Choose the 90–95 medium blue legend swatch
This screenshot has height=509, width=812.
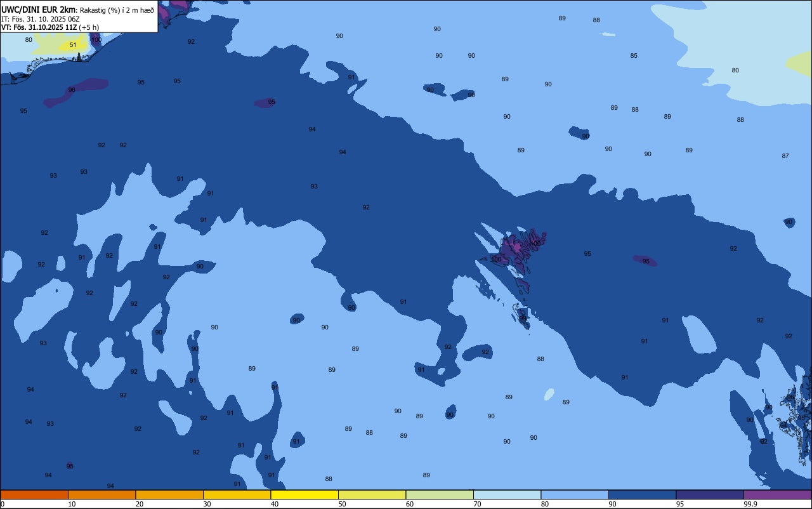pyautogui.click(x=642, y=494)
